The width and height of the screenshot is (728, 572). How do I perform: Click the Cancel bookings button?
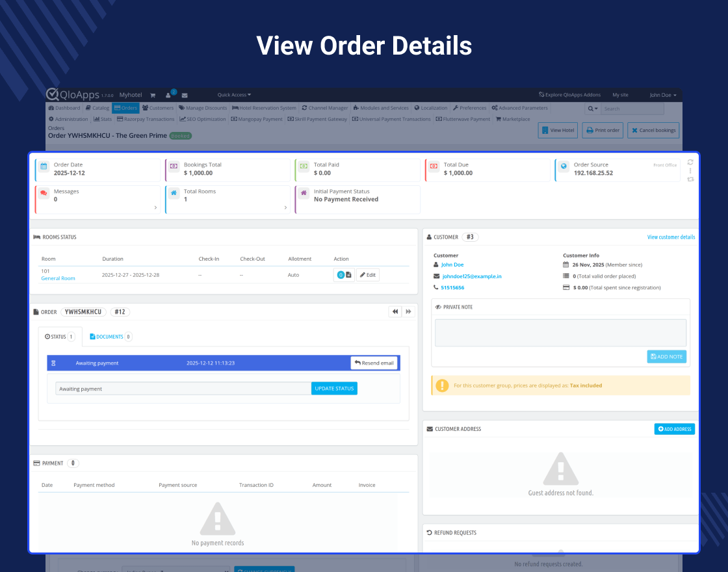click(x=653, y=131)
